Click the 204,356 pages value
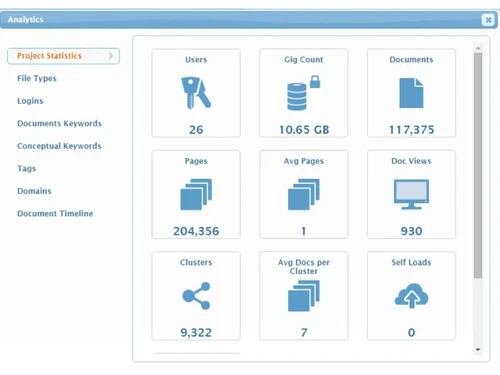This screenshot has height=375, width=500. pyautogui.click(x=196, y=231)
